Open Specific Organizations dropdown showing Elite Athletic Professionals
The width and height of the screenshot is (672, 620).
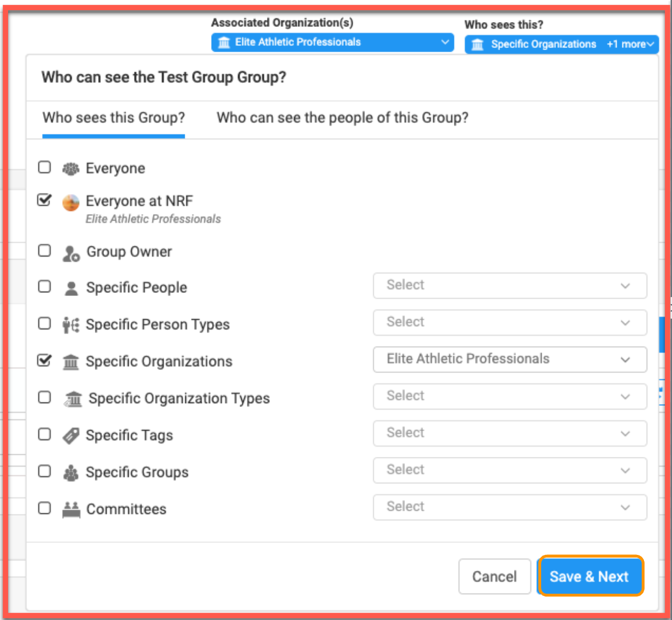coord(510,359)
